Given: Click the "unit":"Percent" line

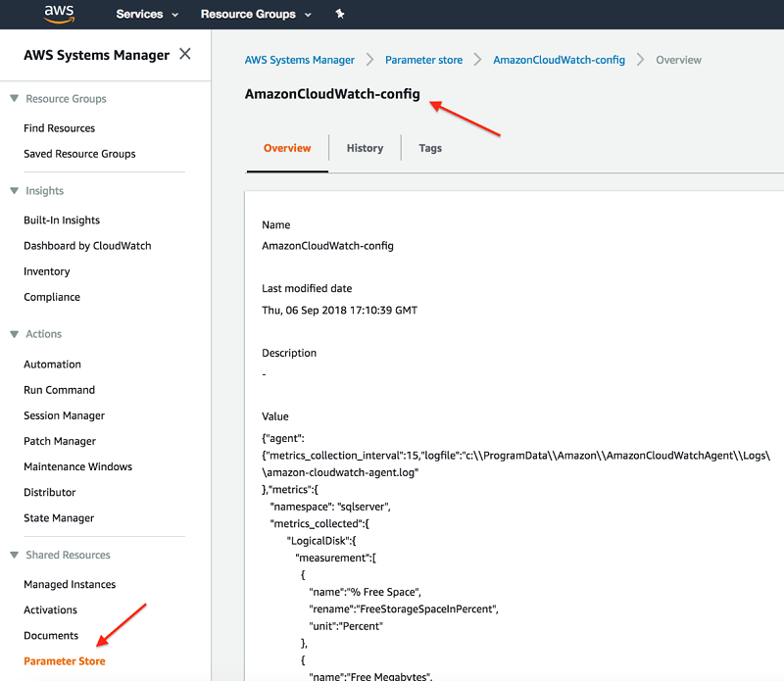Looking at the screenshot, I should coord(346,626).
